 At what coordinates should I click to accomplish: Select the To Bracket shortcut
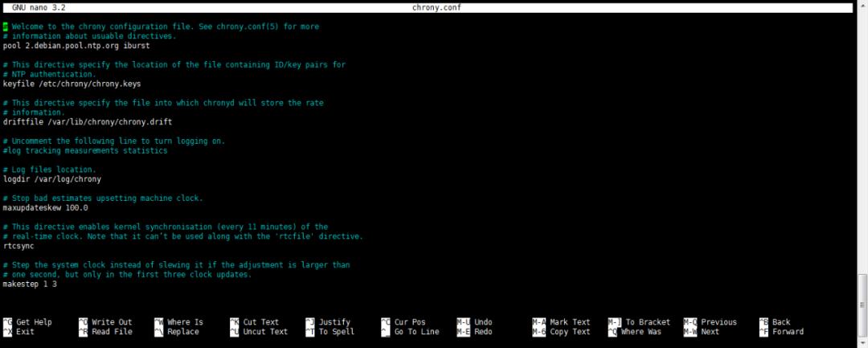(x=640, y=322)
